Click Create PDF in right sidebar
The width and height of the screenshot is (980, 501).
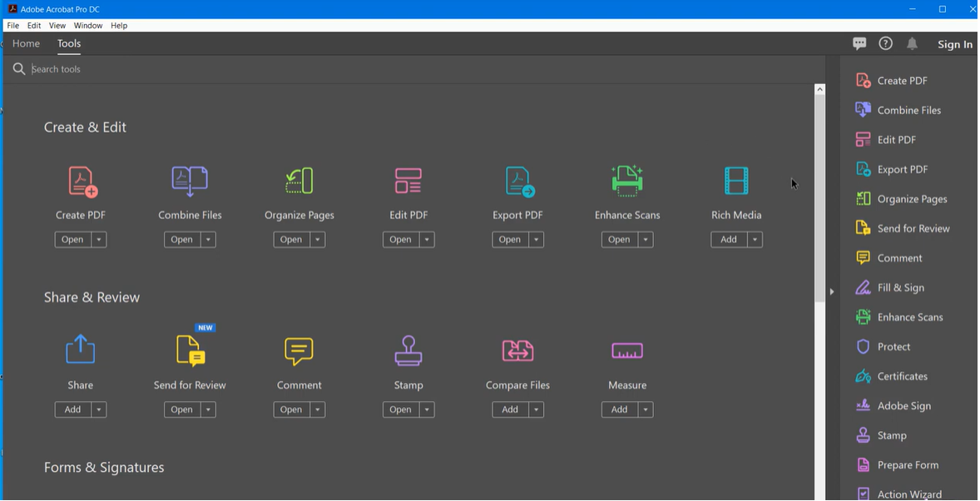(x=891, y=81)
